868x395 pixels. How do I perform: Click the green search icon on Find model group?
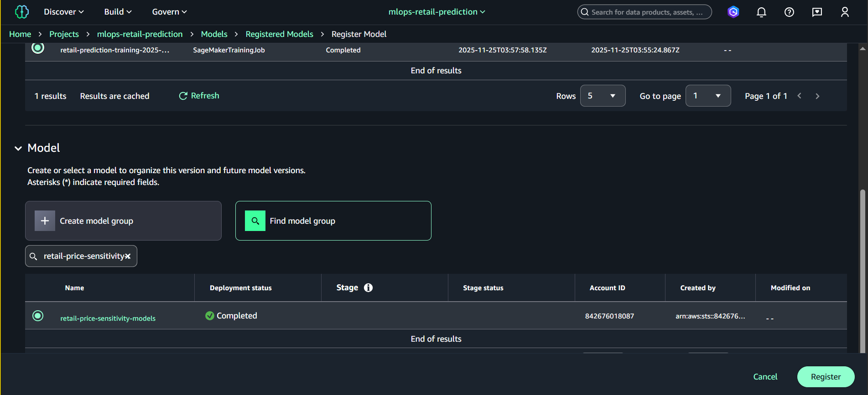pyautogui.click(x=255, y=221)
